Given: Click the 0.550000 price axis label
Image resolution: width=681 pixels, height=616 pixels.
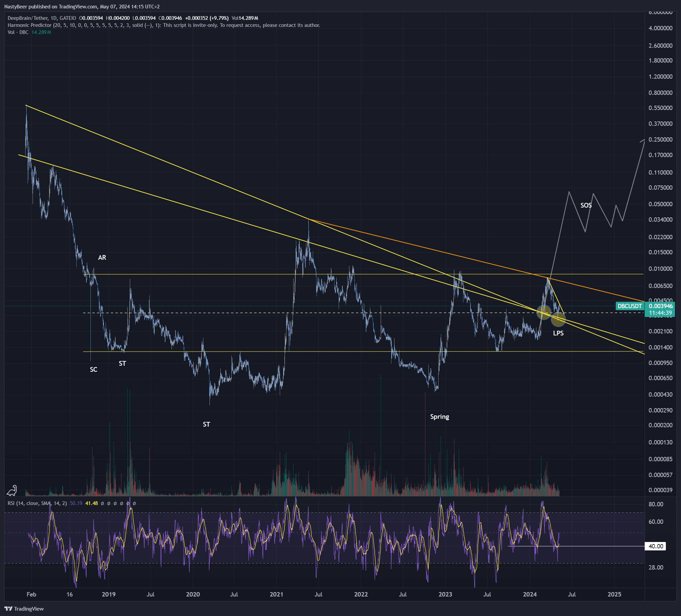Looking at the screenshot, I should 660,108.
